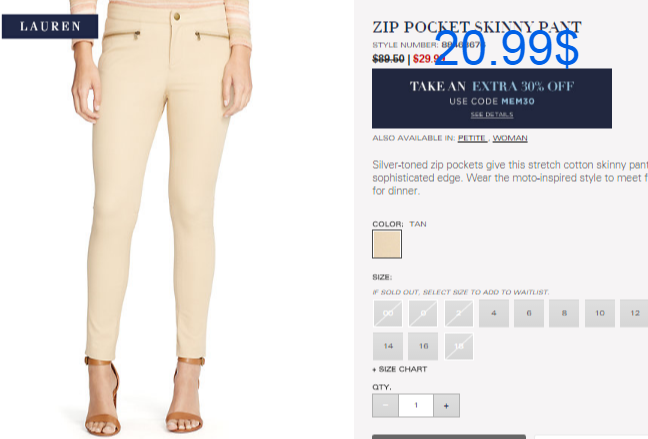The height and width of the screenshot is (439, 648).
Task: Open See Details for MEM30 offer
Action: [x=492, y=115]
